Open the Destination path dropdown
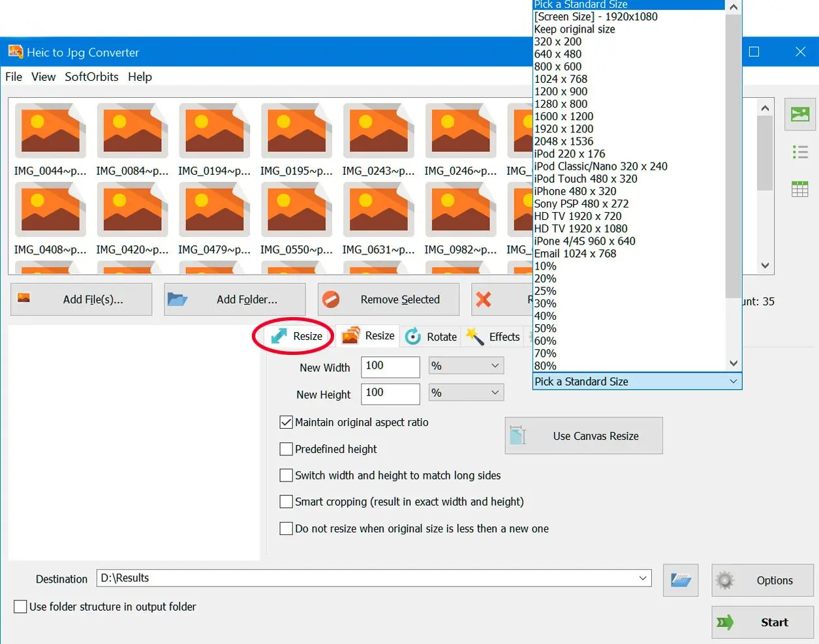This screenshot has width=819, height=644. (642, 578)
